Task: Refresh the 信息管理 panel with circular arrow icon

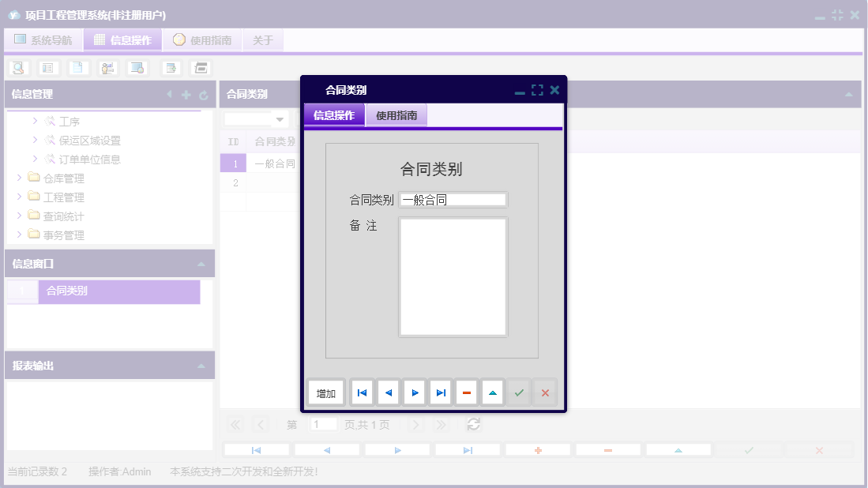Action: pyautogui.click(x=202, y=94)
